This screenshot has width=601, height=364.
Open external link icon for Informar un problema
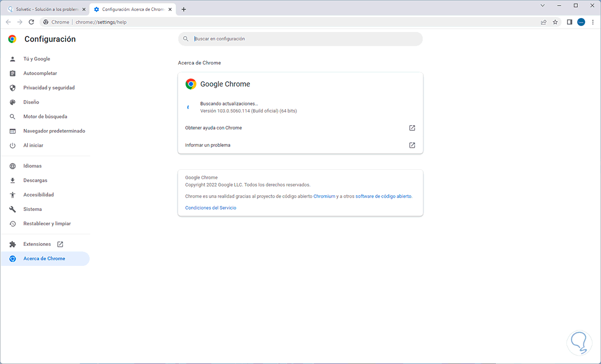pos(412,145)
